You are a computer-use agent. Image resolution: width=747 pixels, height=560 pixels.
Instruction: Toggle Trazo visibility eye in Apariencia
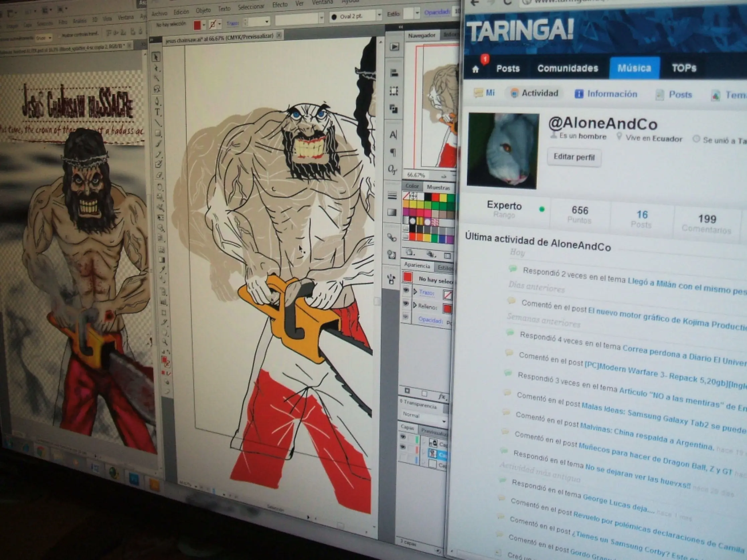[x=406, y=290]
